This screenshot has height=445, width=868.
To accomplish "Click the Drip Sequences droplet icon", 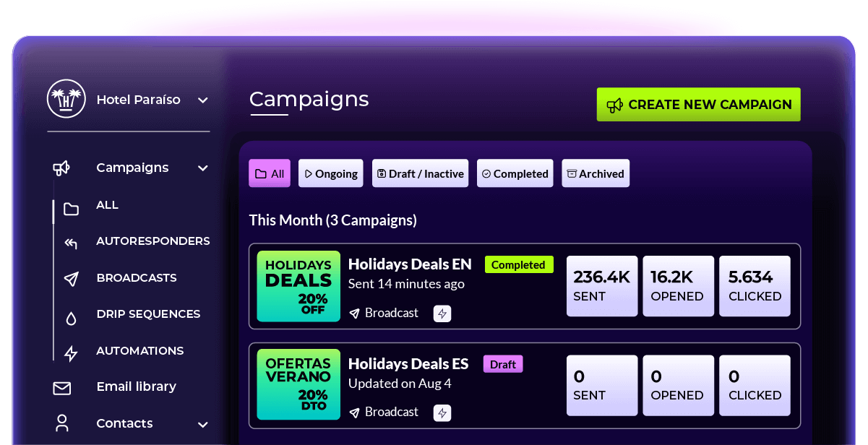I will tap(71, 317).
